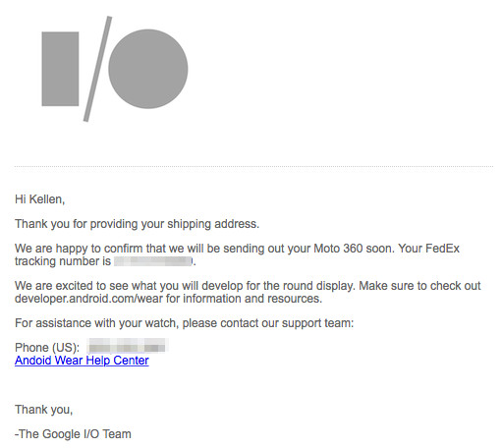Click 'Thank you for providing your shipping address' sentence
The image size is (502, 448).
pyautogui.click(x=137, y=224)
